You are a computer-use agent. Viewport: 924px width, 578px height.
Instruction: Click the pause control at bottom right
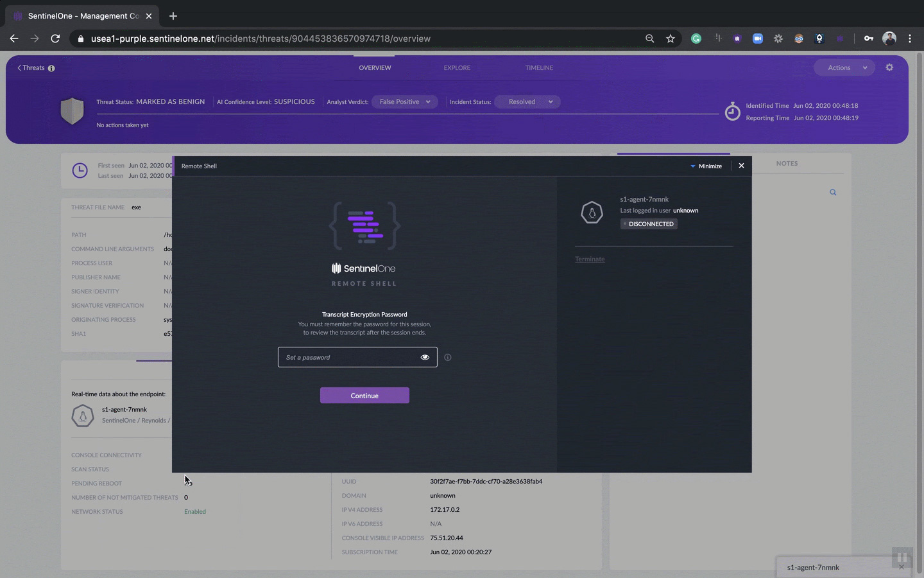[902, 557]
